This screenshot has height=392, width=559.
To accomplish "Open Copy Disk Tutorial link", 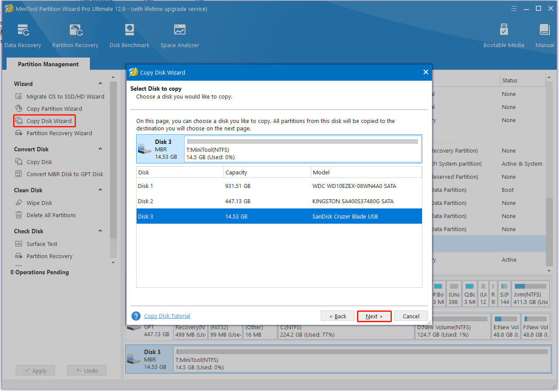I will (167, 316).
